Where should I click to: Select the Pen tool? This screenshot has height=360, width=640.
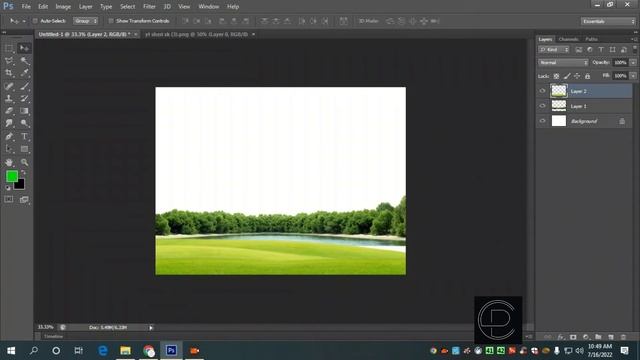pos(9,136)
